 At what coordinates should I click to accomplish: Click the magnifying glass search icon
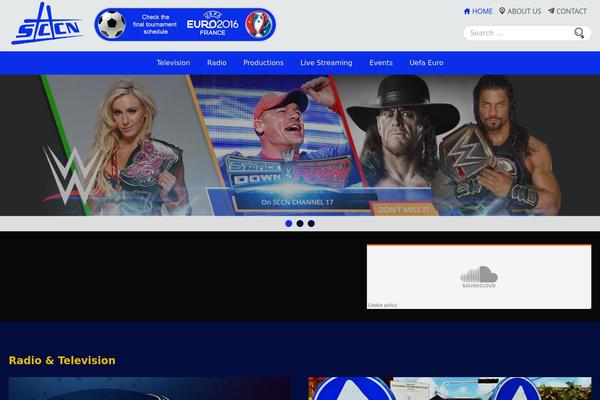point(579,33)
